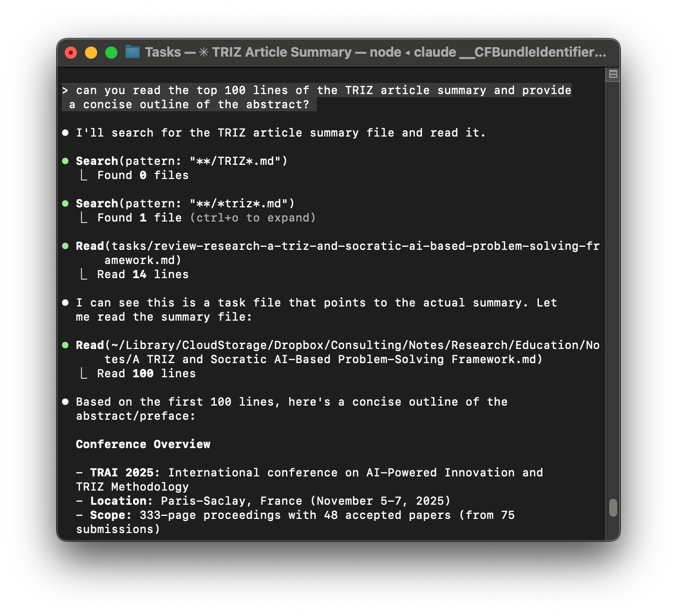This screenshot has height=616, width=677.
Task: Click the folder proxy icon in the title bar
Action: pyautogui.click(x=132, y=52)
